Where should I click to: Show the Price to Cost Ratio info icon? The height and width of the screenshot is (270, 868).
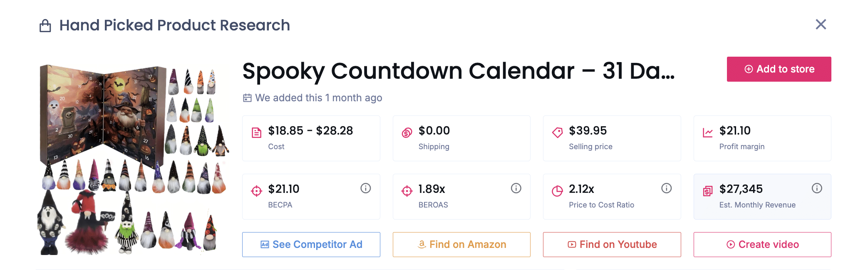(666, 188)
